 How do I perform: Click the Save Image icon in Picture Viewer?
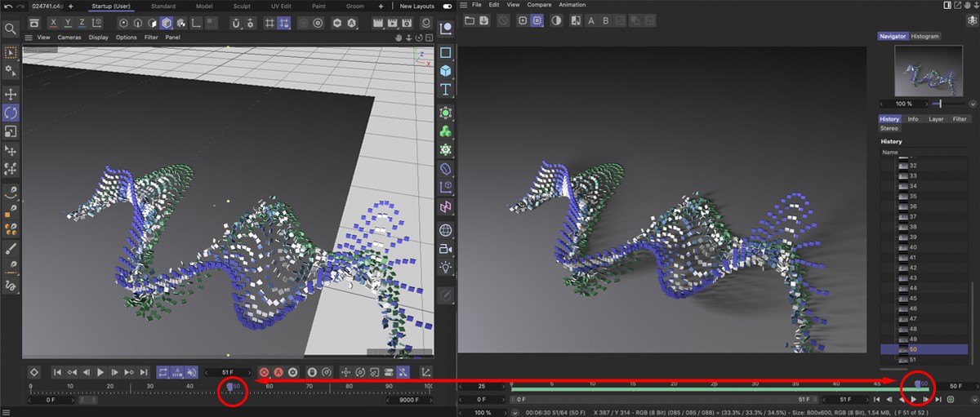483,20
